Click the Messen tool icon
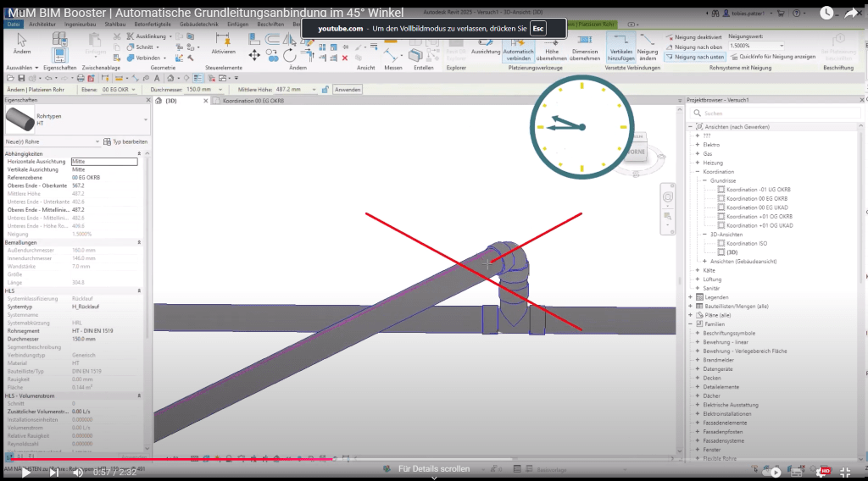This screenshot has width=868, height=481. (392, 54)
